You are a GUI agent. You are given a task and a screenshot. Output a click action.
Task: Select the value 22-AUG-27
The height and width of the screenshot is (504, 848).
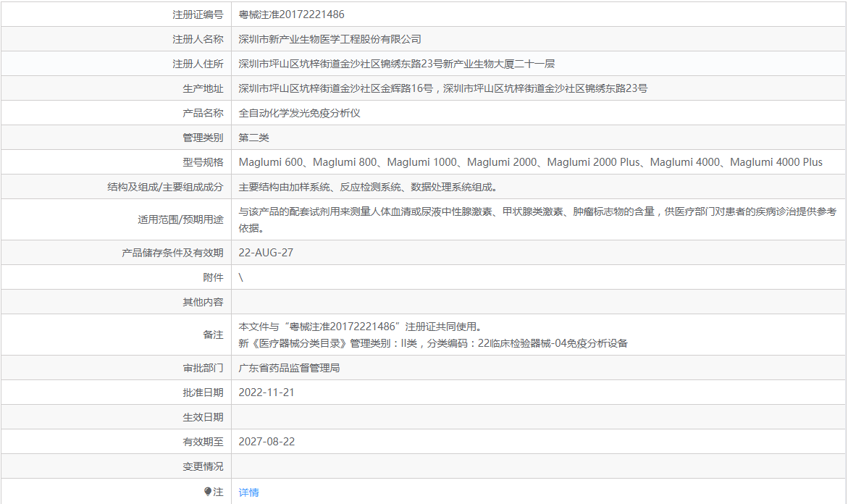click(x=266, y=253)
